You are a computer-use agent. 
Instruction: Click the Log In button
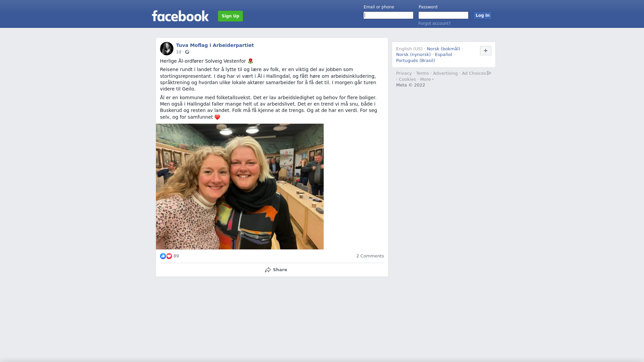pyautogui.click(x=483, y=15)
